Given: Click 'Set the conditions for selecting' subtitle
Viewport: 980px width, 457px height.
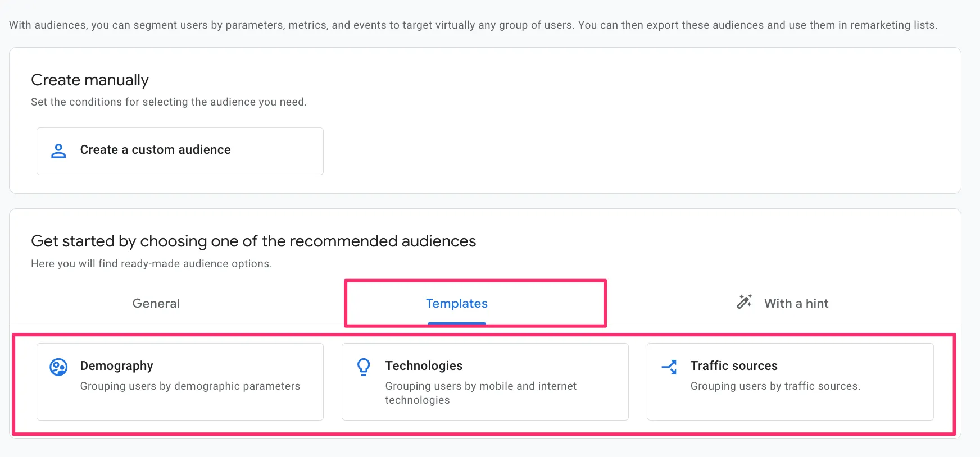Looking at the screenshot, I should [169, 102].
